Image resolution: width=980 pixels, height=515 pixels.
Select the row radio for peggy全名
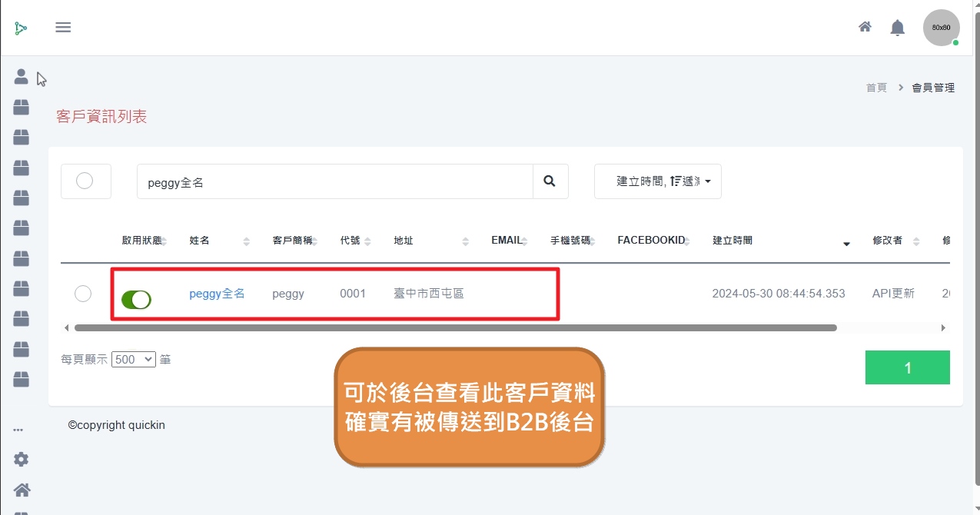(x=83, y=294)
